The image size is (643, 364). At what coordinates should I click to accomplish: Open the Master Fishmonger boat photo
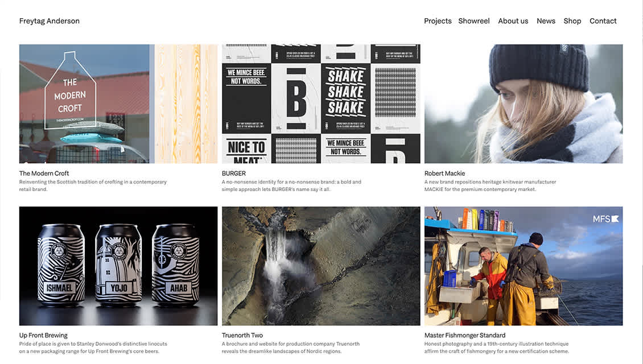[524, 266]
